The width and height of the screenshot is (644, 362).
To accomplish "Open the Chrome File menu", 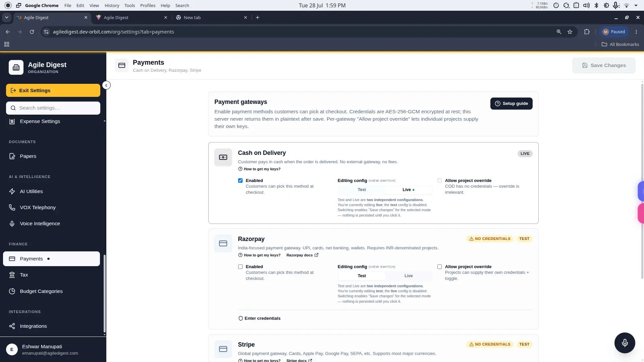I will point(68,5).
